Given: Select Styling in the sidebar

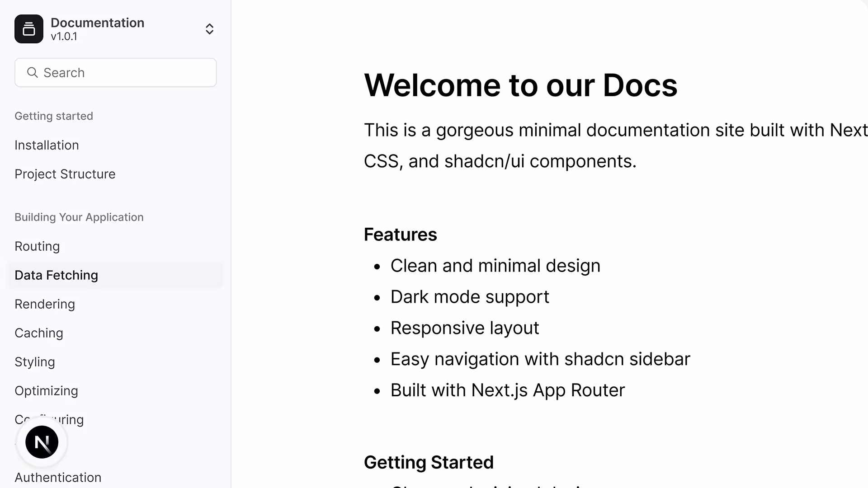Looking at the screenshot, I should (35, 362).
